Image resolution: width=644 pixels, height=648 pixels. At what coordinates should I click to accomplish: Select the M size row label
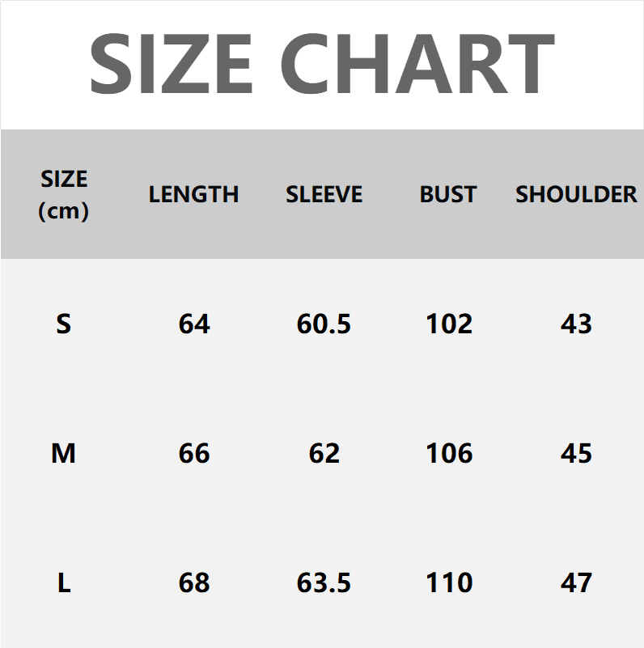tap(63, 453)
